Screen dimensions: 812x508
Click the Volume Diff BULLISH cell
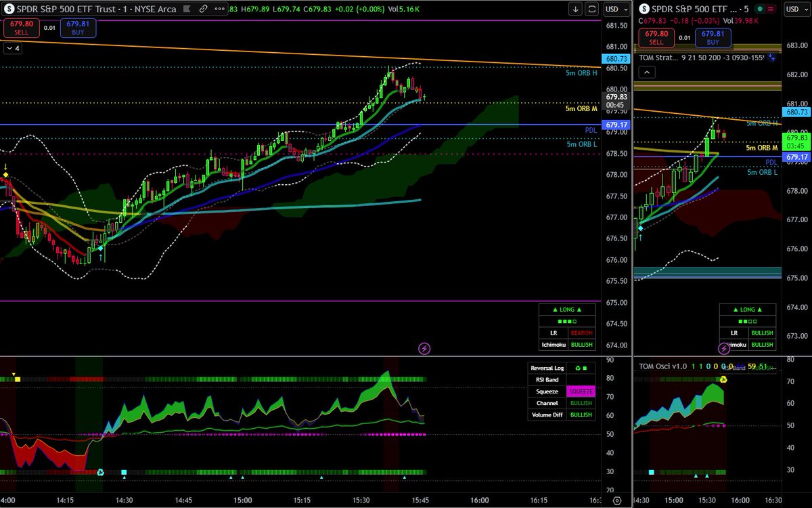pyautogui.click(x=580, y=415)
